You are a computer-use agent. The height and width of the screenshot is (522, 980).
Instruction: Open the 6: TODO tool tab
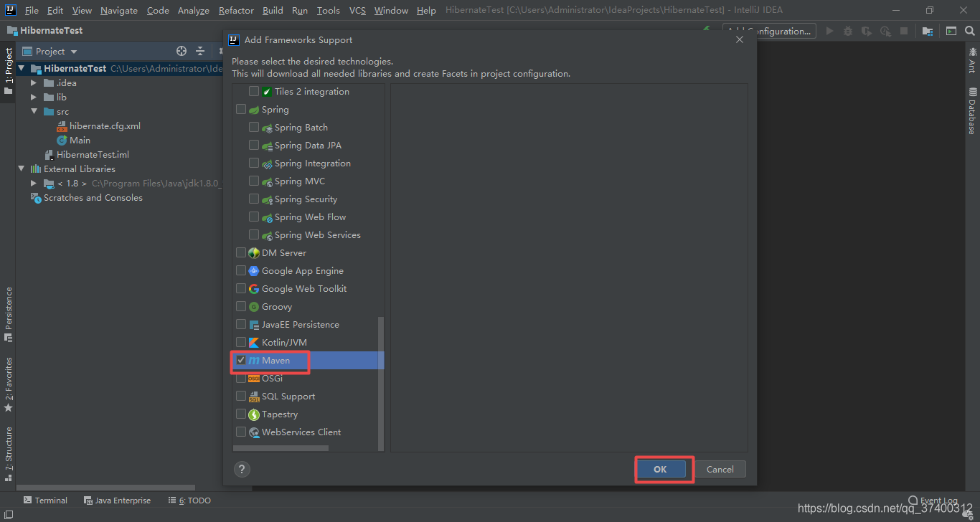coord(189,500)
